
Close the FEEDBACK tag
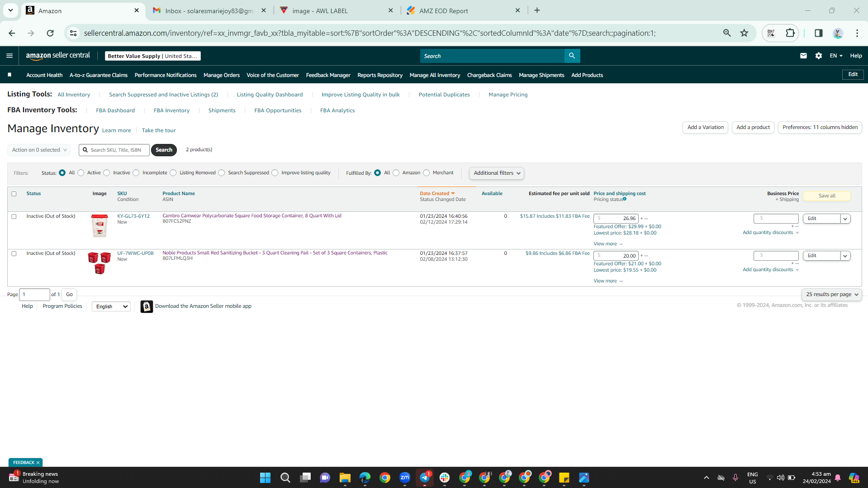click(38, 463)
